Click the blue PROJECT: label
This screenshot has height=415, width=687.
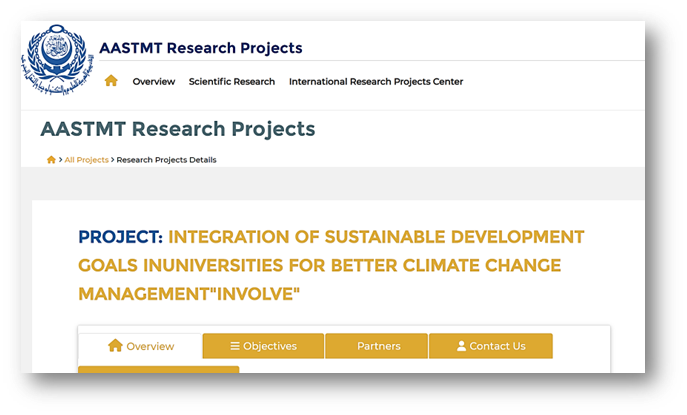click(120, 237)
